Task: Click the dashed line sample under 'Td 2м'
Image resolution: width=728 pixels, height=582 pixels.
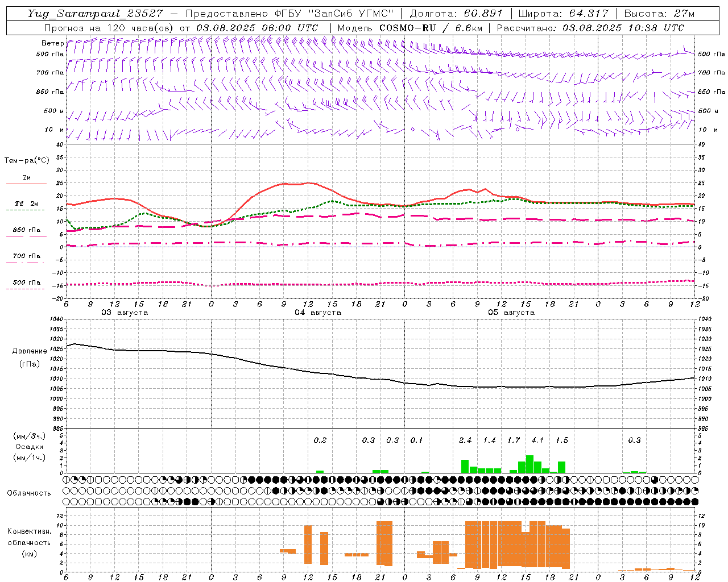Action: tap(26, 210)
